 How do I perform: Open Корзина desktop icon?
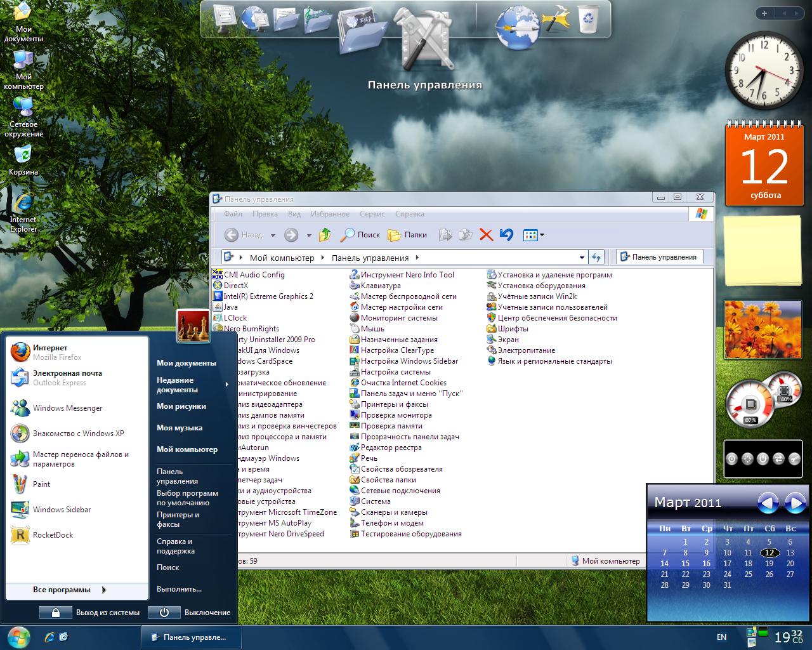click(x=23, y=160)
